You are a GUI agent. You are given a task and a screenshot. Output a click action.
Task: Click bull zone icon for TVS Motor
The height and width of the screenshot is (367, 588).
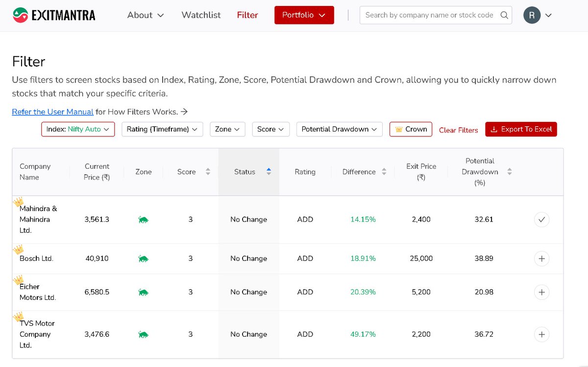click(x=143, y=335)
